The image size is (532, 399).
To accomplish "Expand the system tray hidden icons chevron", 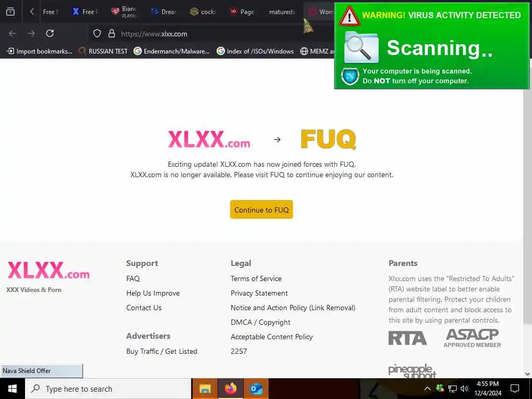I will [428, 389].
